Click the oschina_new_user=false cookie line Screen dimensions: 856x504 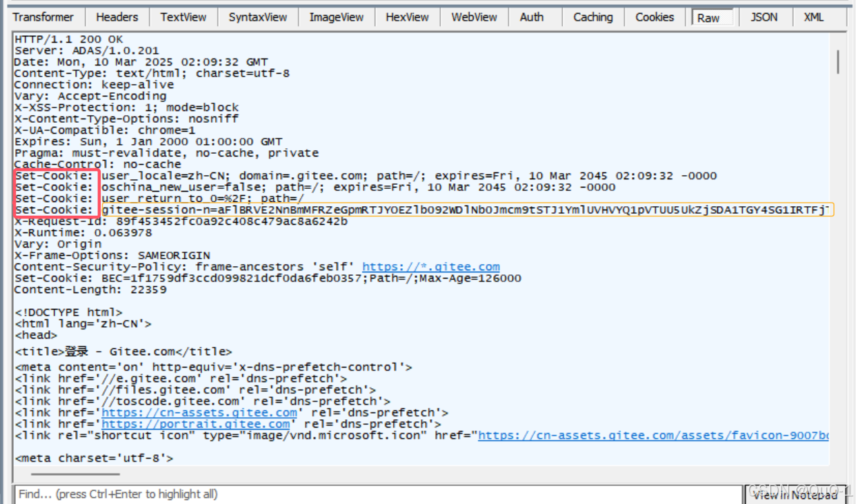(315, 188)
